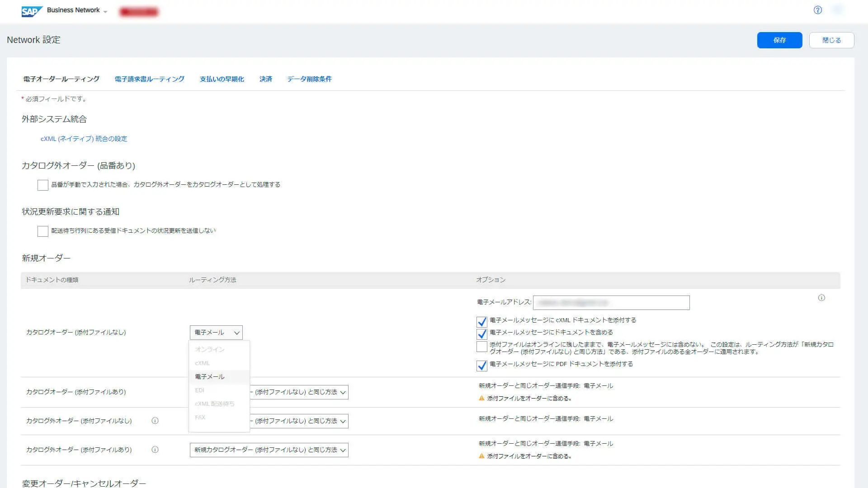Click the SAP logo icon
This screenshot has width=868, height=488.
32,11
